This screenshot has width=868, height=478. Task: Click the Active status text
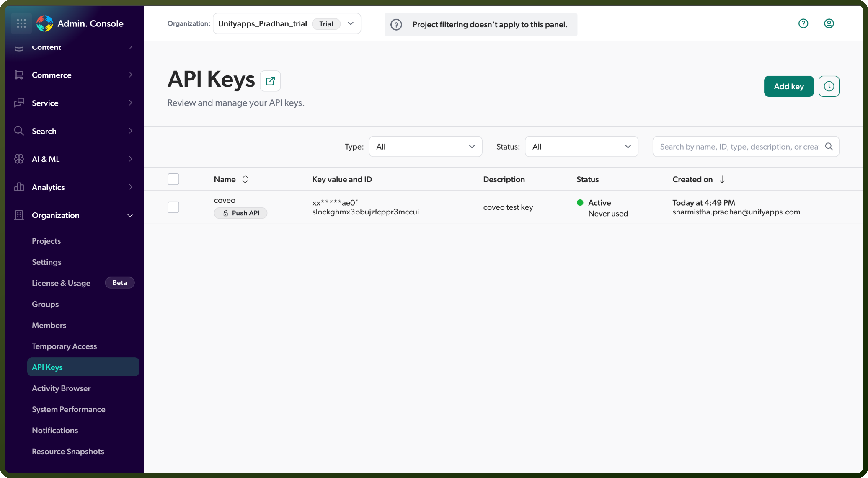(599, 203)
